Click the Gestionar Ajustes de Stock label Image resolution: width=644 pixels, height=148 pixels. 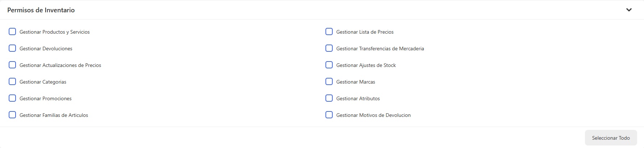coord(366,65)
